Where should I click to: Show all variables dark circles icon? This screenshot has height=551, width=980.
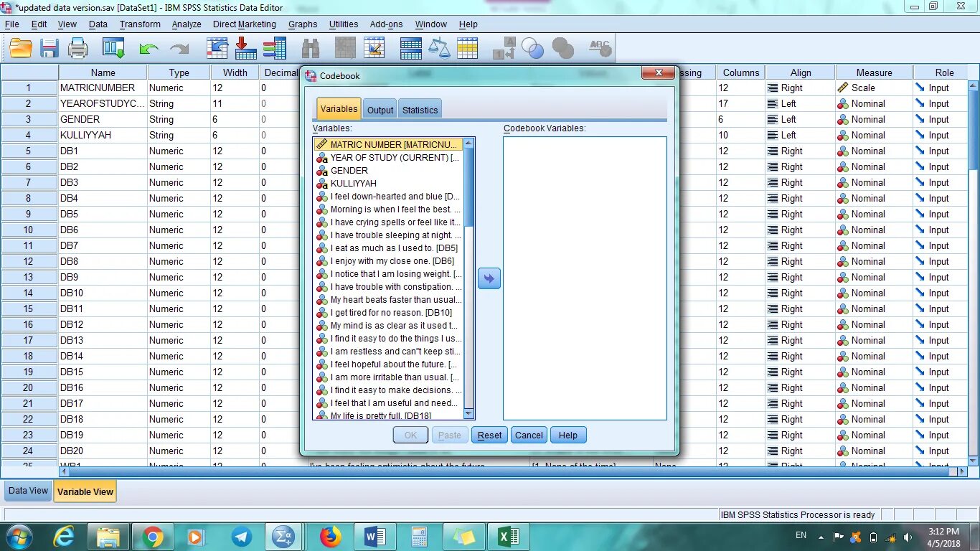click(x=563, y=48)
